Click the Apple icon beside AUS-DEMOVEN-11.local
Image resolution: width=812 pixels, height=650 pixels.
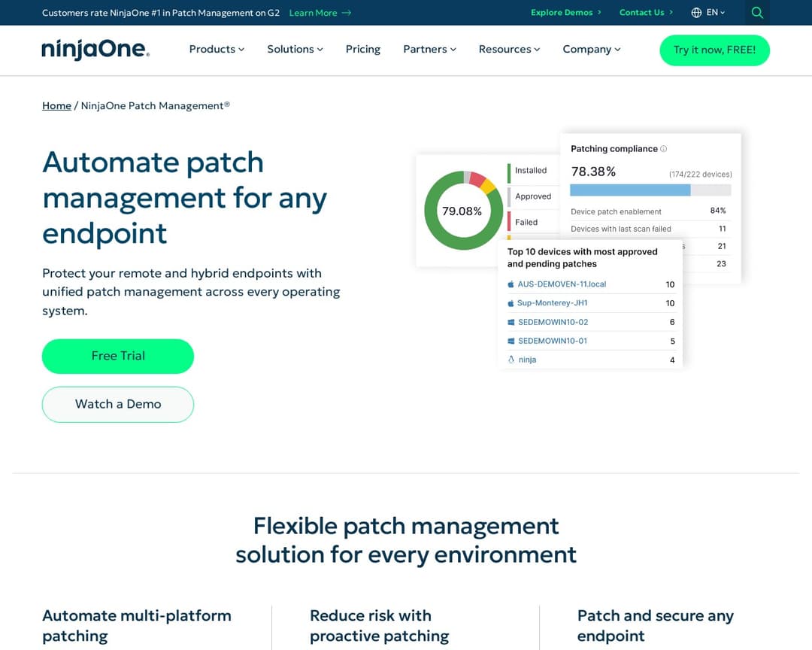511,284
